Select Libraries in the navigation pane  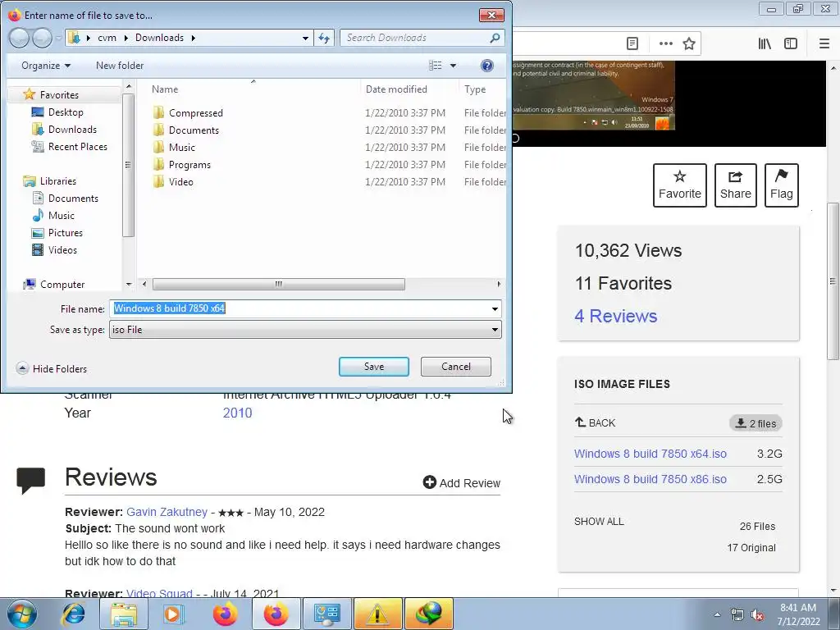tap(58, 181)
